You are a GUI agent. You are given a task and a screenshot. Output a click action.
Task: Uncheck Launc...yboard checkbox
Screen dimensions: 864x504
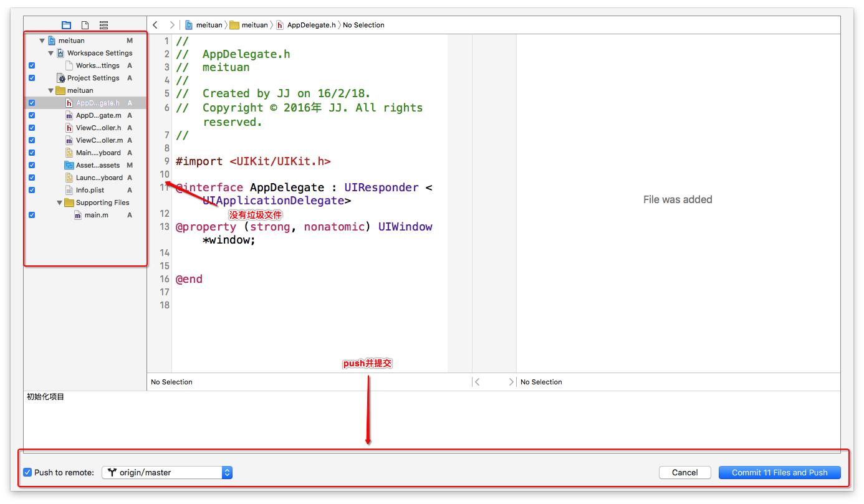point(32,178)
